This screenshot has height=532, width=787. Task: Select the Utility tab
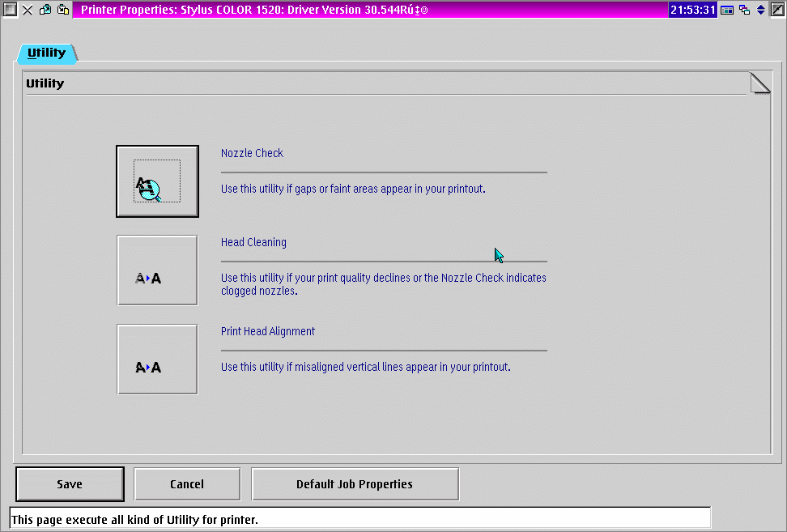pyautogui.click(x=47, y=53)
